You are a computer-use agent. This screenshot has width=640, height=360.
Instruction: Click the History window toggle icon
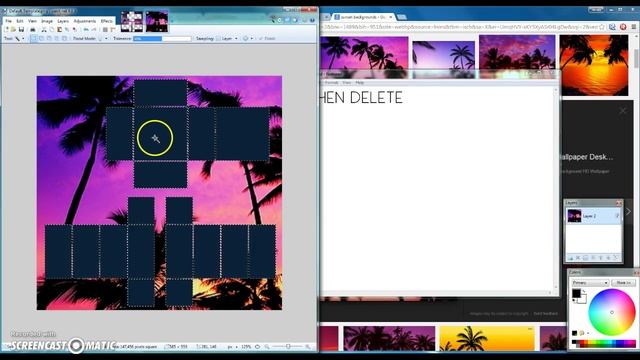click(280, 20)
